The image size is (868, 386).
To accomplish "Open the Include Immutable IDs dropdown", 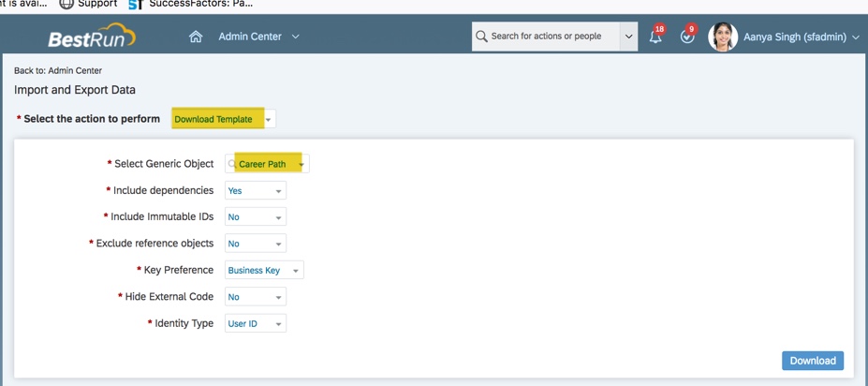I will 255,216.
